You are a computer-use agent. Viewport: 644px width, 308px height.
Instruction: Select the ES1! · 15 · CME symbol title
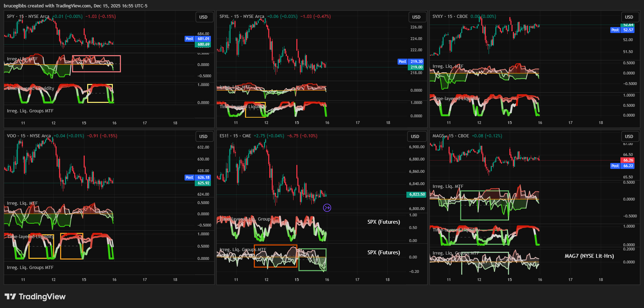click(x=235, y=136)
